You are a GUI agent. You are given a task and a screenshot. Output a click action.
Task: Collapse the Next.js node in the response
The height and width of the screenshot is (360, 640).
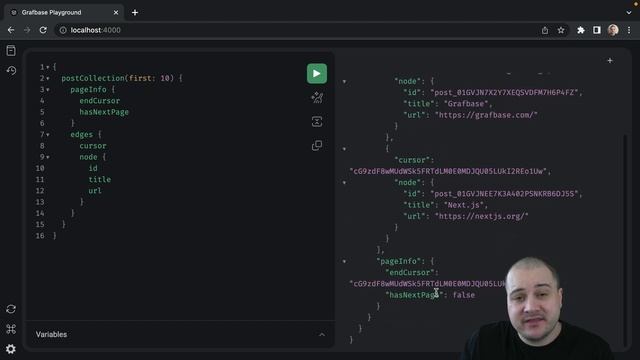tap(344, 182)
